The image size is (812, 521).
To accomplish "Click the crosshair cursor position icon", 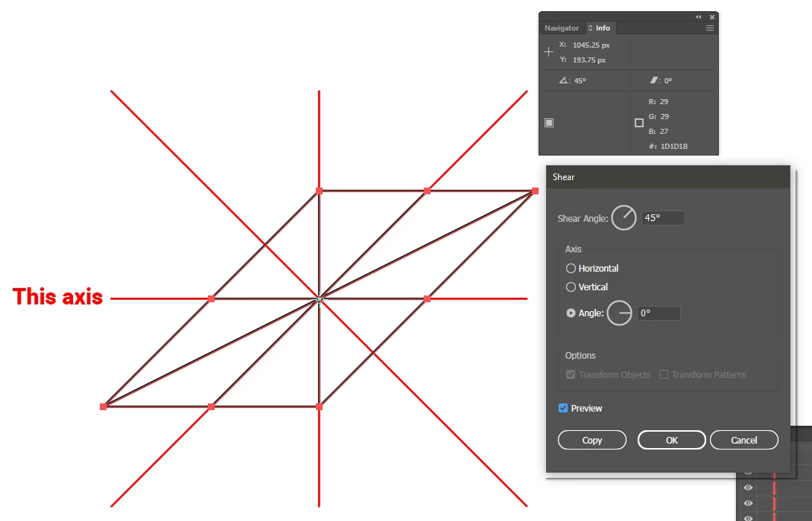I will [x=549, y=52].
